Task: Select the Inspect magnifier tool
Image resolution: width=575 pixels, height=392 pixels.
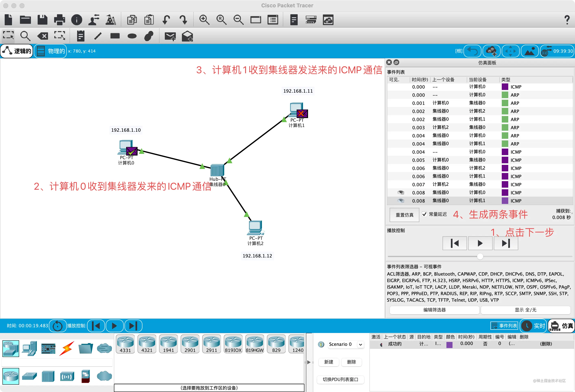Action: pyautogui.click(x=25, y=36)
